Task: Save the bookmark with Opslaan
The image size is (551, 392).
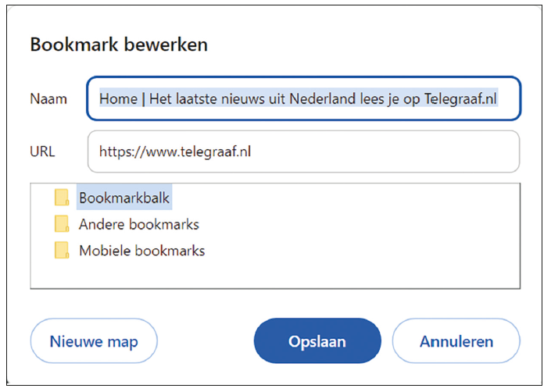Action: pyautogui.click(x=317, y=341)
